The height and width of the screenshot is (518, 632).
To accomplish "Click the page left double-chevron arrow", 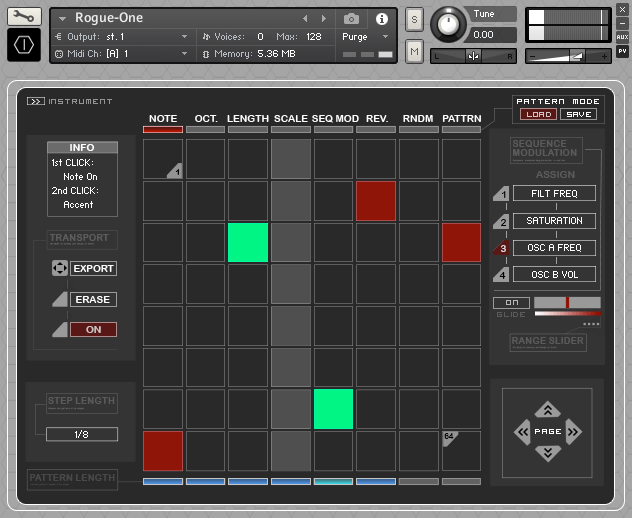I will tap(521, 432).
